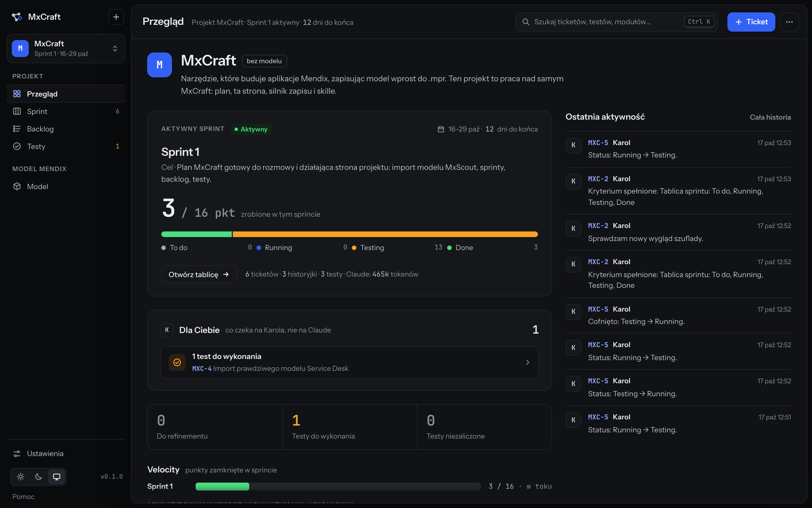Click the green Aktywny status badge
812x508 pixels.
(x=251, y=129)
